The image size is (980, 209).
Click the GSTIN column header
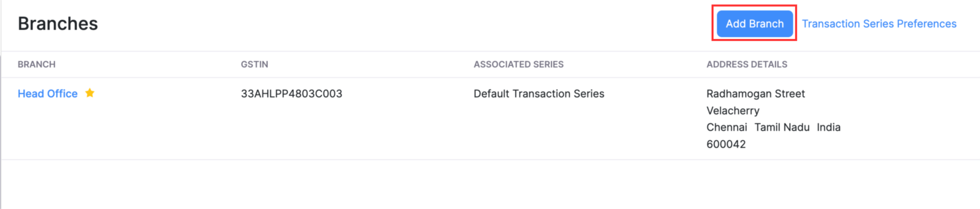click(x=254, y=64)
